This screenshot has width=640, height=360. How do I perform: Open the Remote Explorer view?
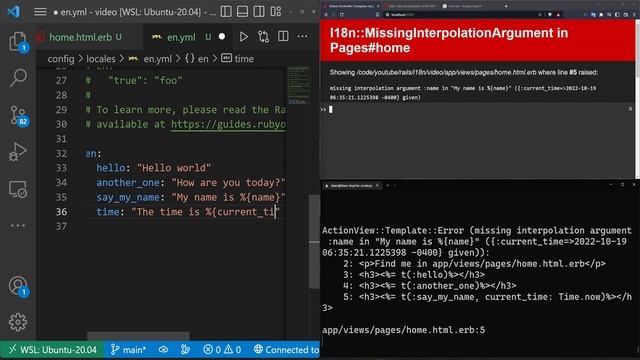point(18,189)
